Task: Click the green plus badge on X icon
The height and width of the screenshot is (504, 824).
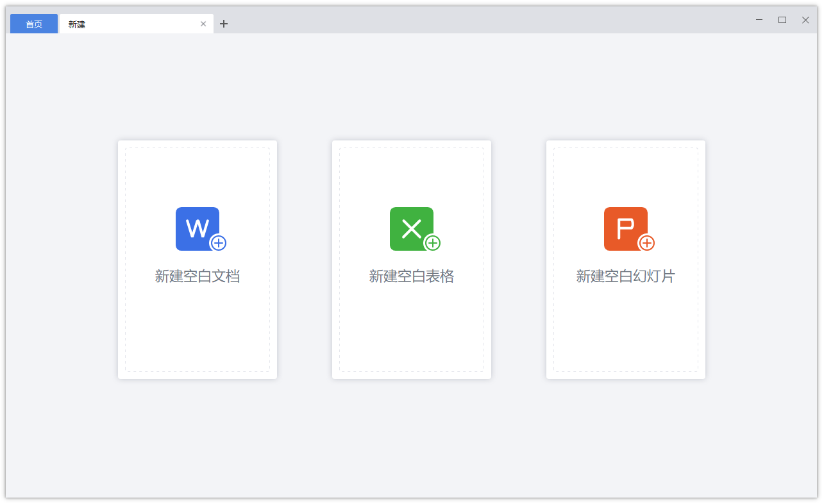Action: click(433, 243)
